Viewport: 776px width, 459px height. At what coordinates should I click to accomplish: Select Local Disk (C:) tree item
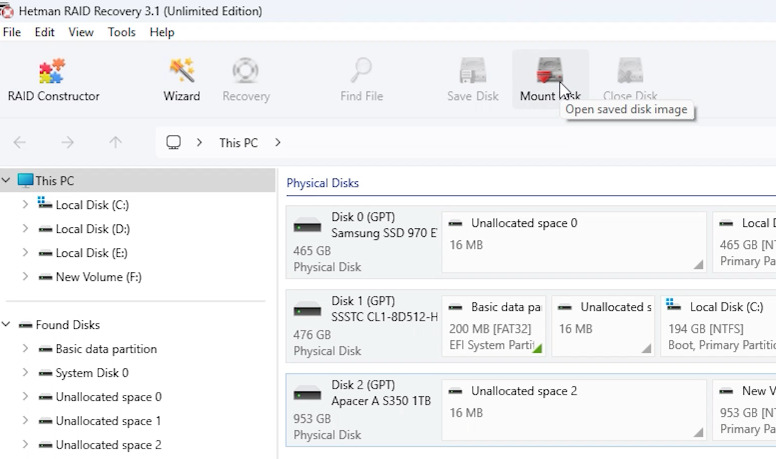(92, 204)
